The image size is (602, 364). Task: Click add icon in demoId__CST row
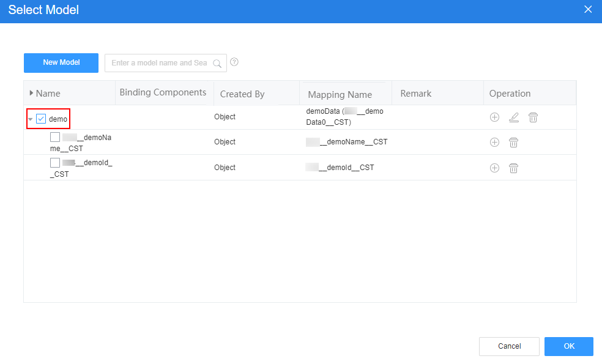(494, 168)
